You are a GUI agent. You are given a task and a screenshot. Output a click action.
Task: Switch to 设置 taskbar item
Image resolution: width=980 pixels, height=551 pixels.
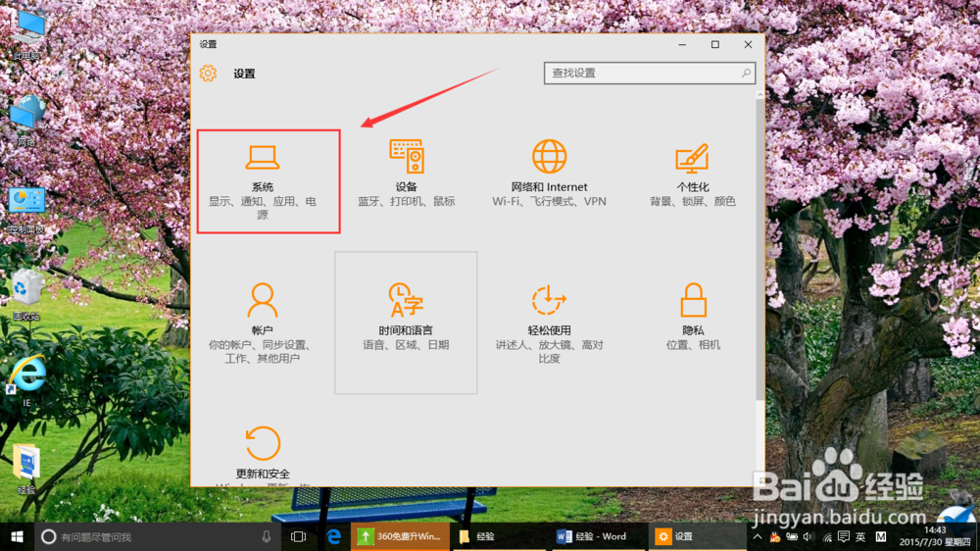pyautogui.click(x=697, y=536)
